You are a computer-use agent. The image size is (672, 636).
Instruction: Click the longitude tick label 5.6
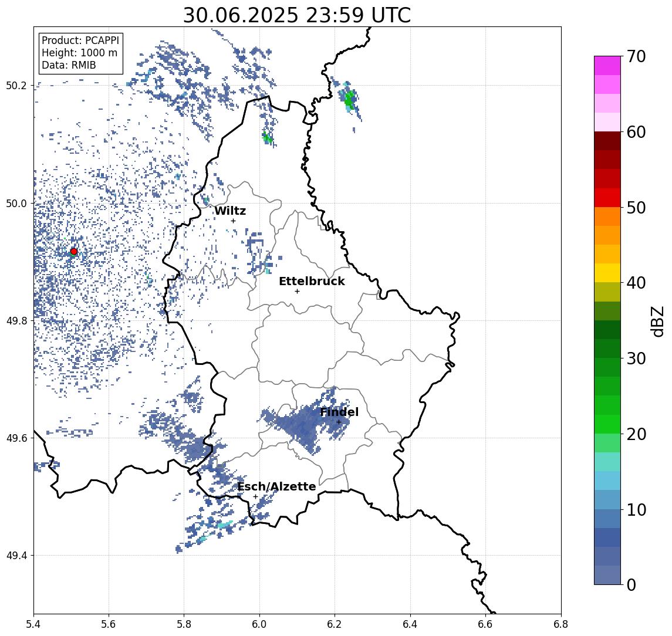pyautogui.click(x=109, y=624)
